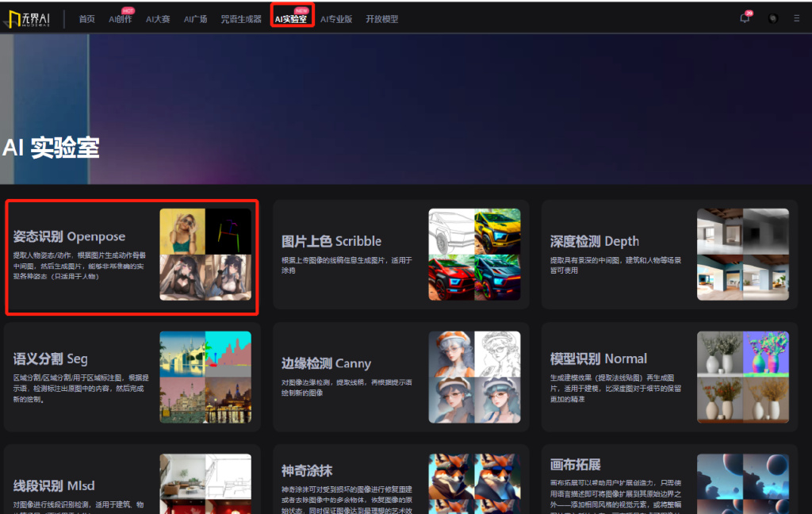Screen dimensions: 812x514
Task: Click the 神奇涂抹 fox thumbnail
Action: (x=474, y=484)
